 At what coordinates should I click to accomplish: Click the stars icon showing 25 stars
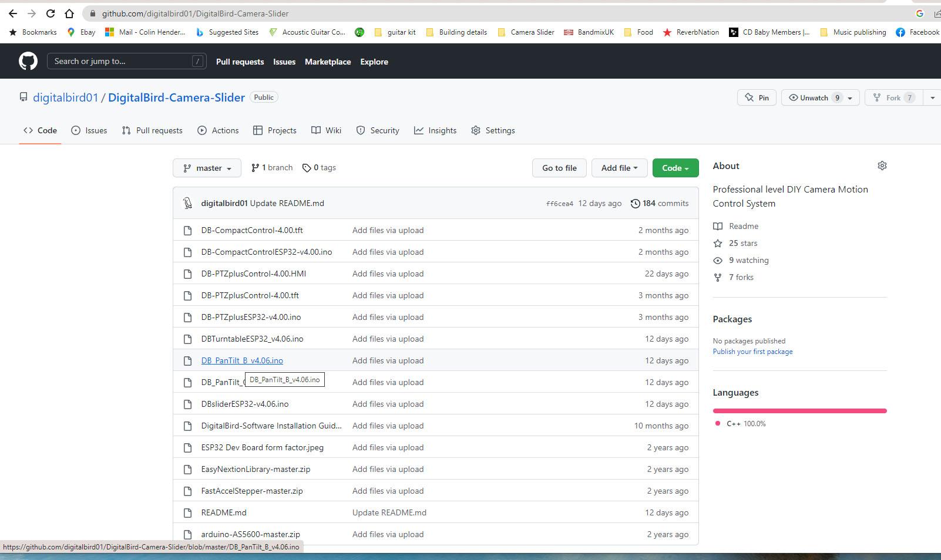coord(717,243)
